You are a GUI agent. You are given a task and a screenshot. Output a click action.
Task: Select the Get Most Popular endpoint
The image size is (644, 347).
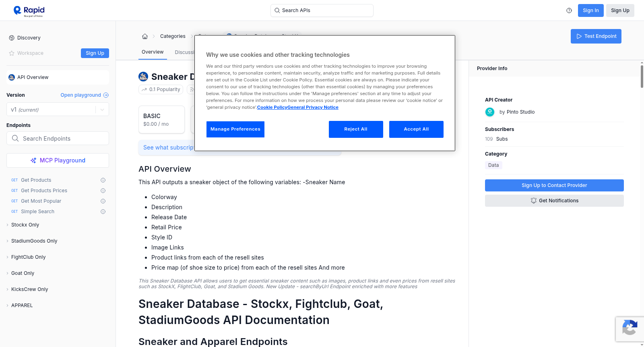pos(41,201)
